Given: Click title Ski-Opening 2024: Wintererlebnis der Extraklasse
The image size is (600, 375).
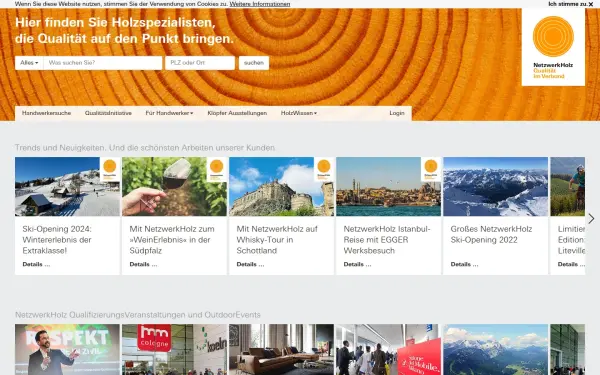Looking at the screenshot, I should click(x=57, y=240).
